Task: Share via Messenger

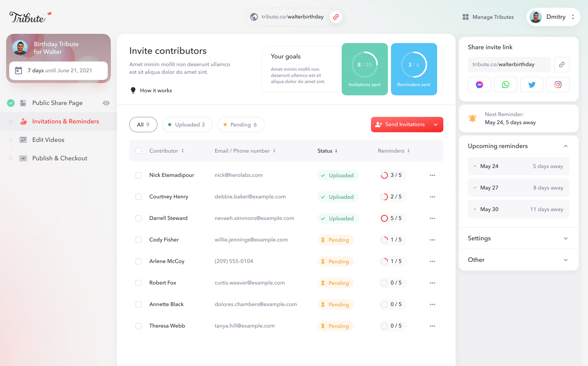Action: [479, 85]
